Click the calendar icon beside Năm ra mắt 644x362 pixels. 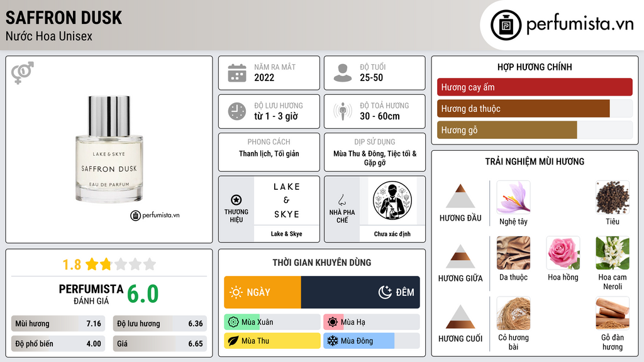click(237, 73)
